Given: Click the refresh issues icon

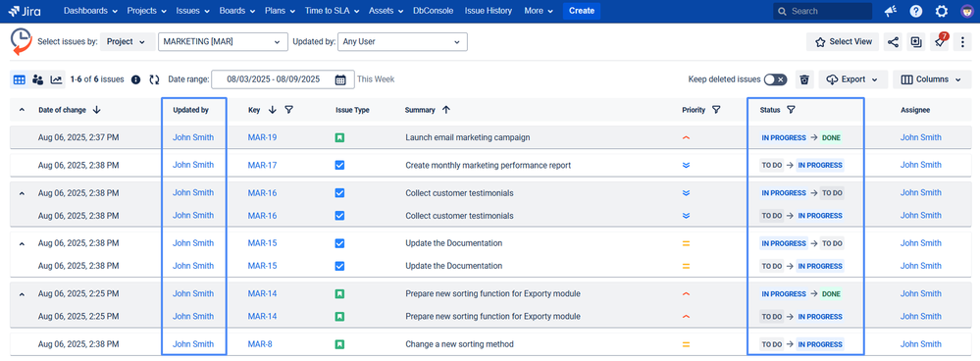Looking at the screenshot, I should pyautogui.click(x=154, y=79).
